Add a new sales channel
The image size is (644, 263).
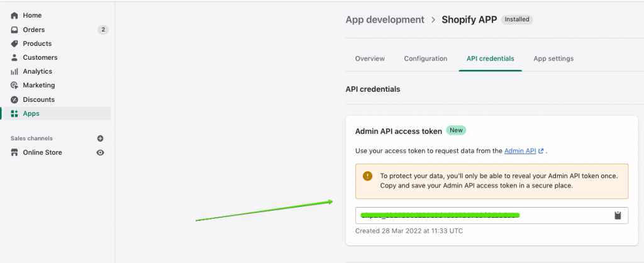coord(100,138)
